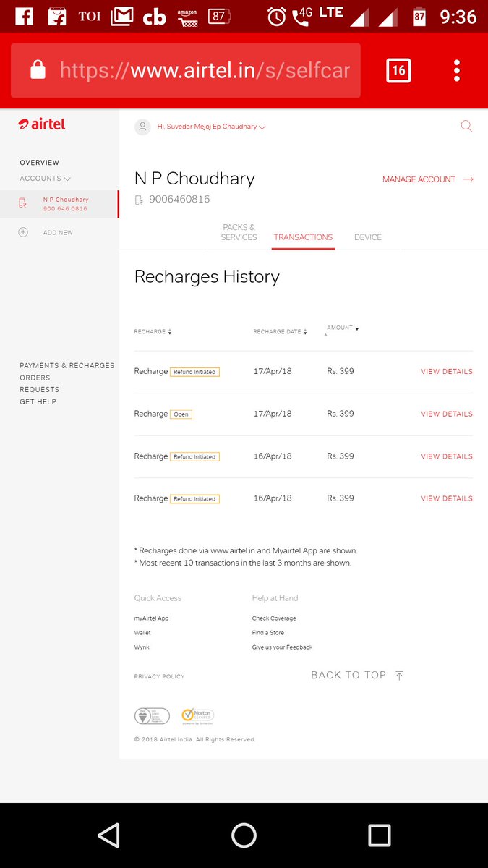Click the phone icon next to 9006460816
Image resolution: width=488 pixels, height=868 pixels.
(139, 200)
